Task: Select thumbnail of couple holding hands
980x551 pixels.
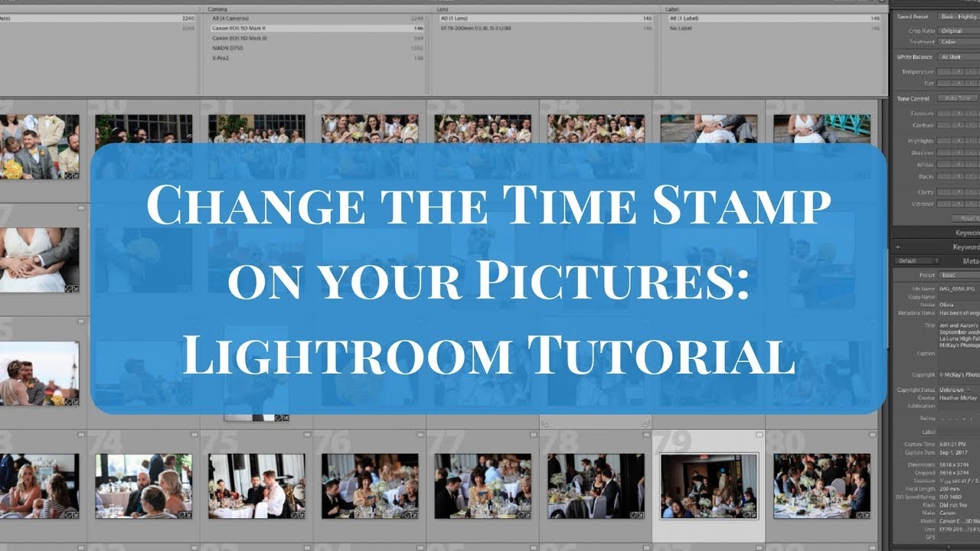Action: (x=39, y=260)
